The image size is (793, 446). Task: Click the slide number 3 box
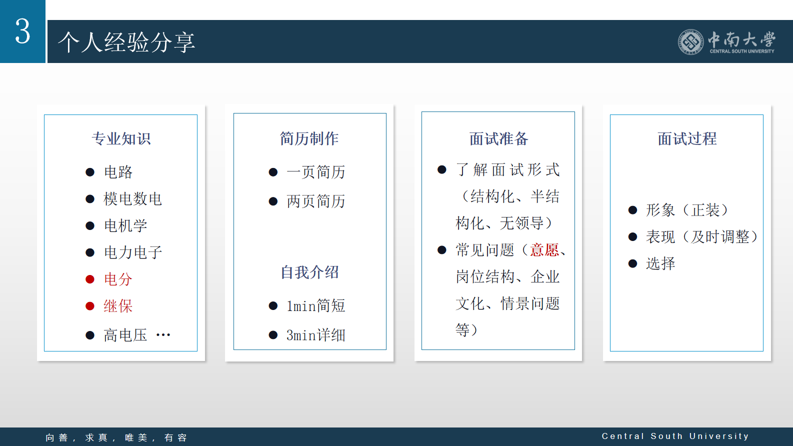[x=22, y=32]
